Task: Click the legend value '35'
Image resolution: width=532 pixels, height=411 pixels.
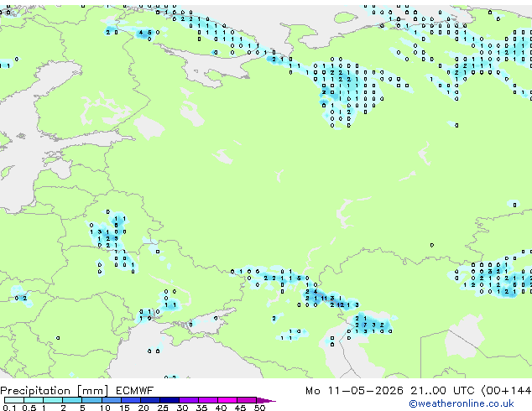Action: click(201, 408)
